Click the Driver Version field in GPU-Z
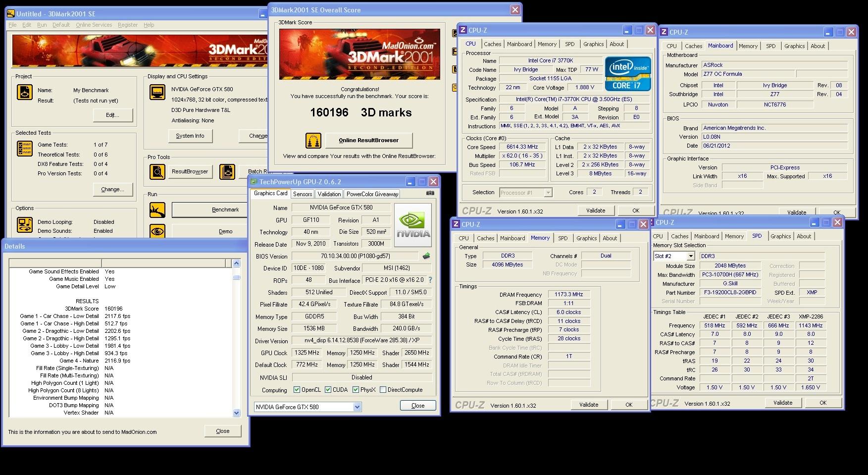The width and height of the screenshot is (868, 475). click(361, 340)
